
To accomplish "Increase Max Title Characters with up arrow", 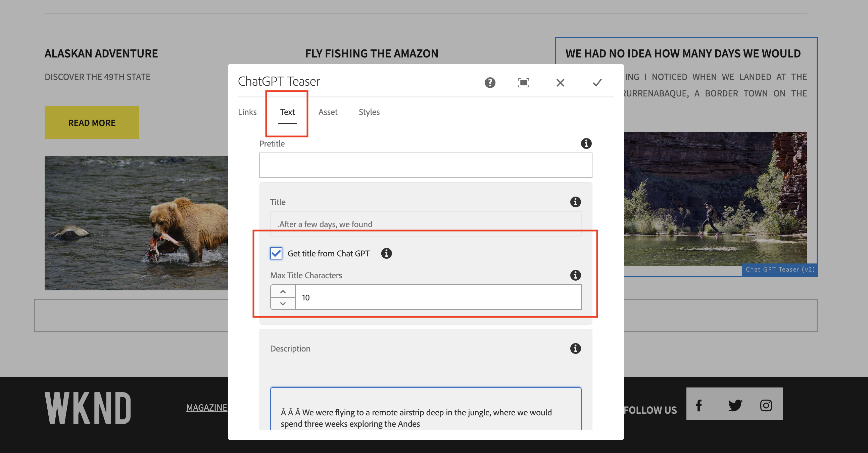I will (x=283, y=291).
